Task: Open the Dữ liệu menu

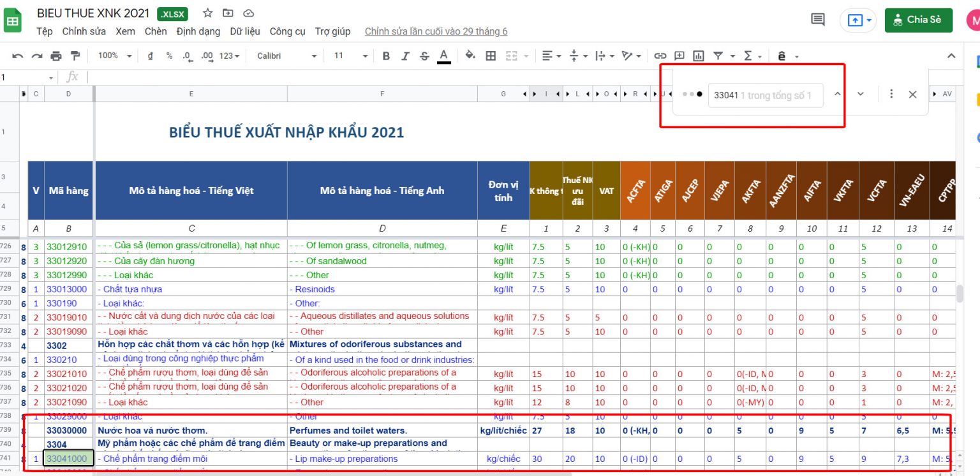Action: [245, 31]
